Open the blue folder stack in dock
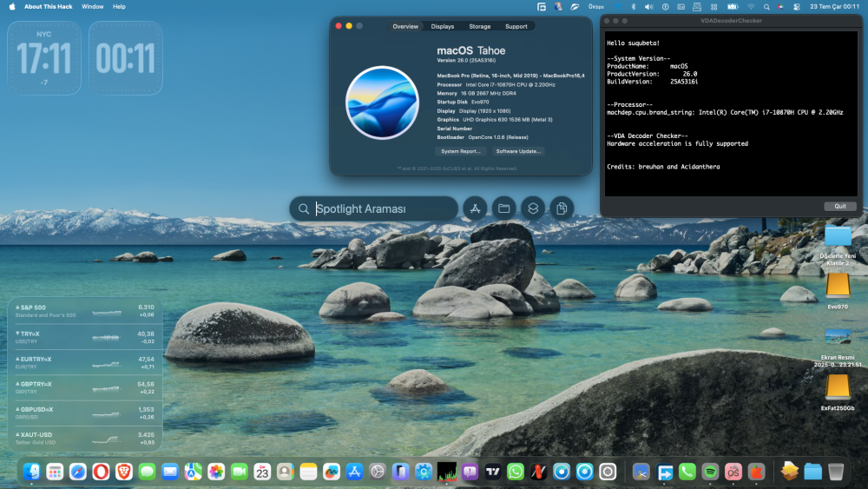This screenshot has width=868, height=489. coord(812,472)
